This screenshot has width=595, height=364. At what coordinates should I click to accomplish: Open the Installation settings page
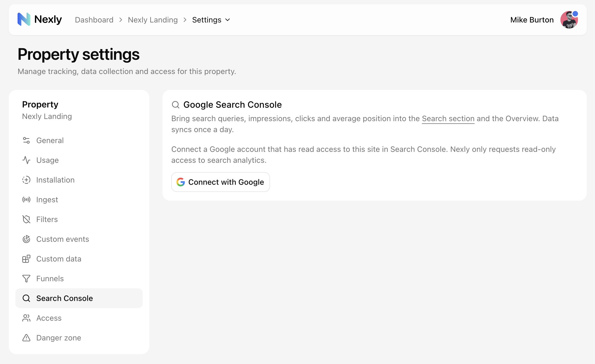point(79,180)
